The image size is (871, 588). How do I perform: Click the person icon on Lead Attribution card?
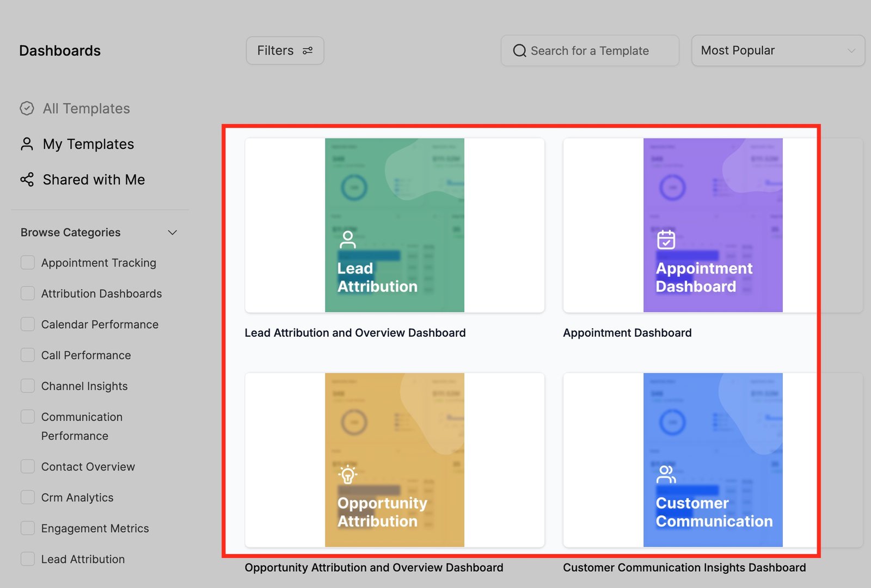(347, 239)
